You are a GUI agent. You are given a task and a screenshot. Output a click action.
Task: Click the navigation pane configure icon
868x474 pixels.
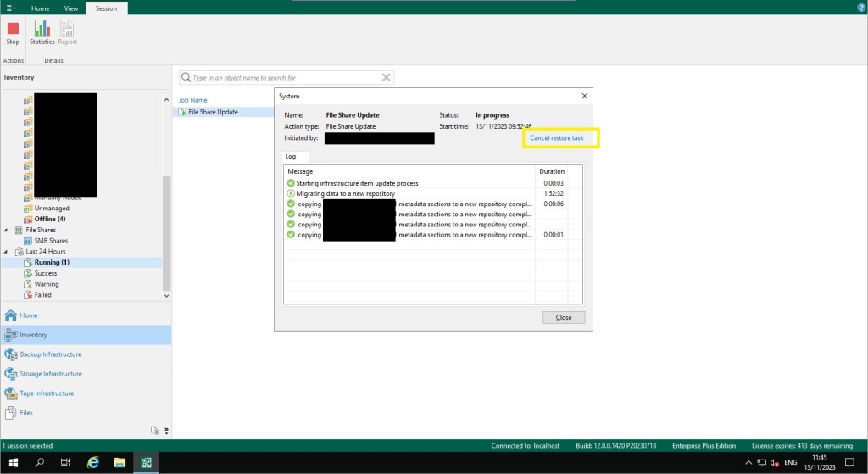pyautogui.click(x=155, y=431)
